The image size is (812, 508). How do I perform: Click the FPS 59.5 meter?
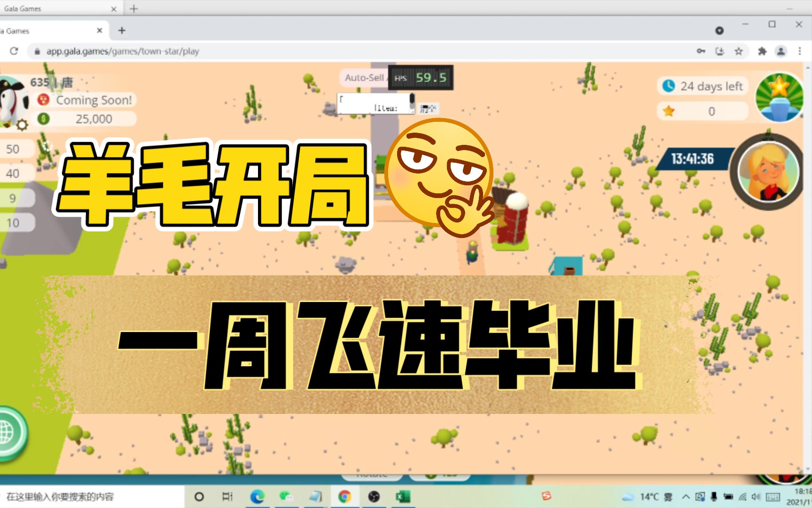tap(421, 78)
